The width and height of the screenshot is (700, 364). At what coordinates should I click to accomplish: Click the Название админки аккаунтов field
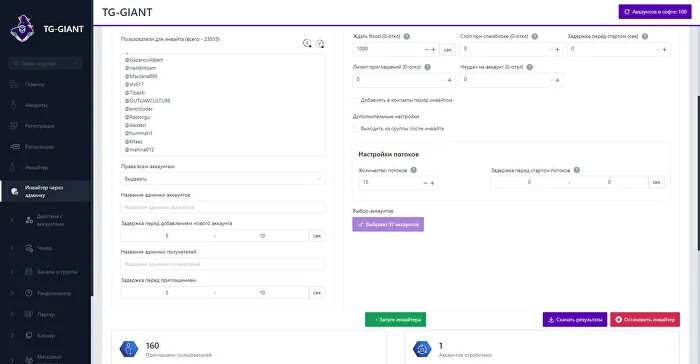click(223, 207)
